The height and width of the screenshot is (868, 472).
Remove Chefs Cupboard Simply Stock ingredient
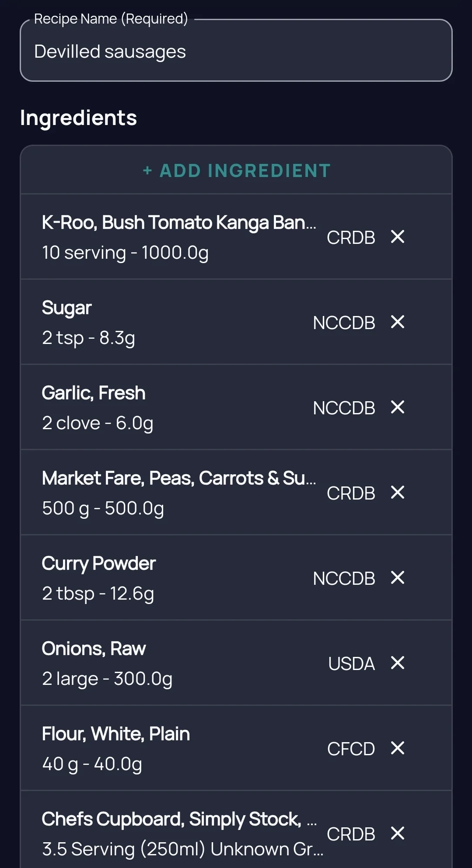click(397, 833)
